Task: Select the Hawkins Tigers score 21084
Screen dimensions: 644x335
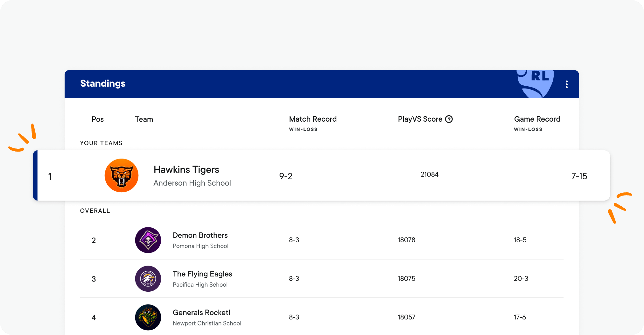Action: pos(429,175)
